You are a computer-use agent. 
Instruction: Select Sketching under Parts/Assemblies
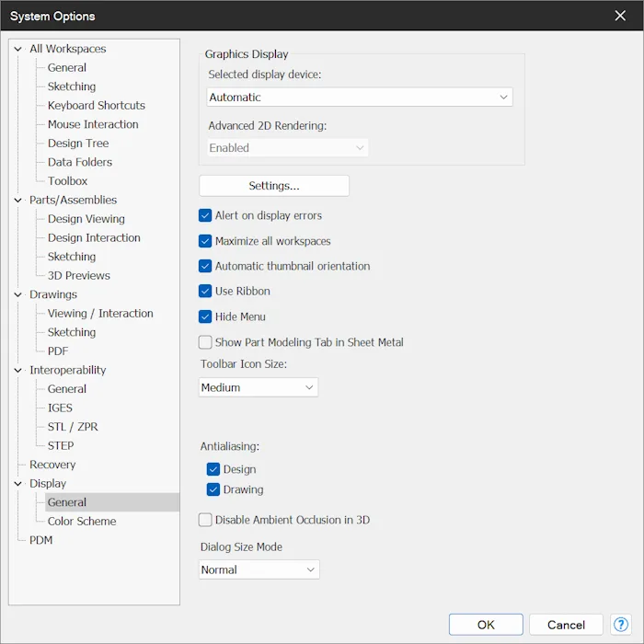[x=72, y=257]
